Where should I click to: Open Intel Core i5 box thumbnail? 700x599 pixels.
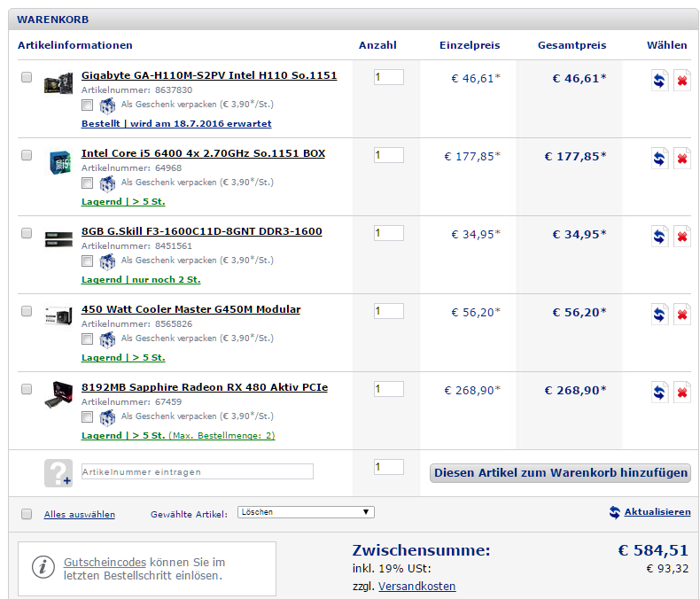coord(60,162)
